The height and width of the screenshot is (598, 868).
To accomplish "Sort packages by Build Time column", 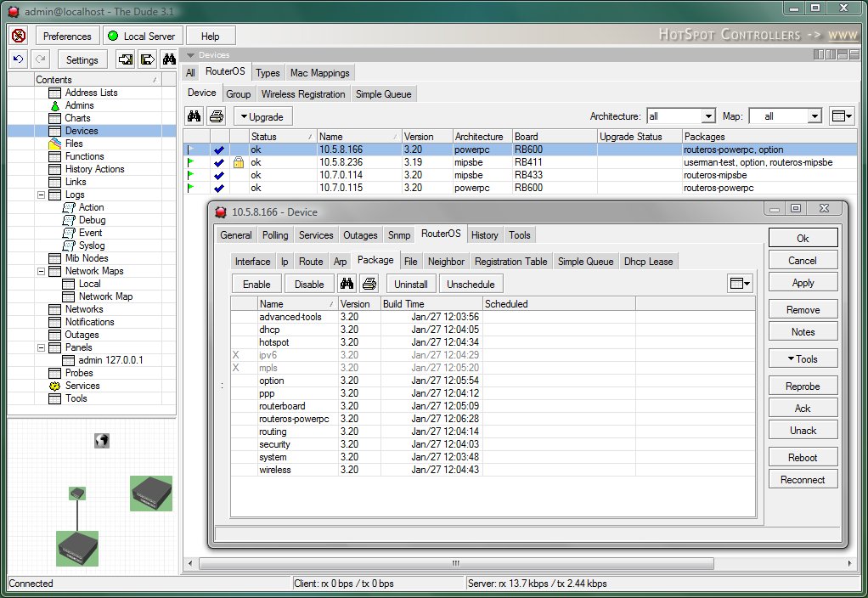I will pos(431,304).
